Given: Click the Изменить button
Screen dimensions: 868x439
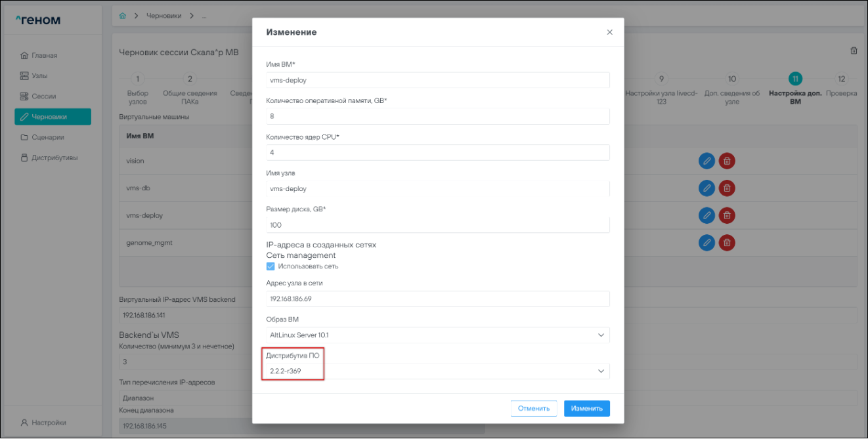Looking at the screenshot, I should (x=586, y=408).
